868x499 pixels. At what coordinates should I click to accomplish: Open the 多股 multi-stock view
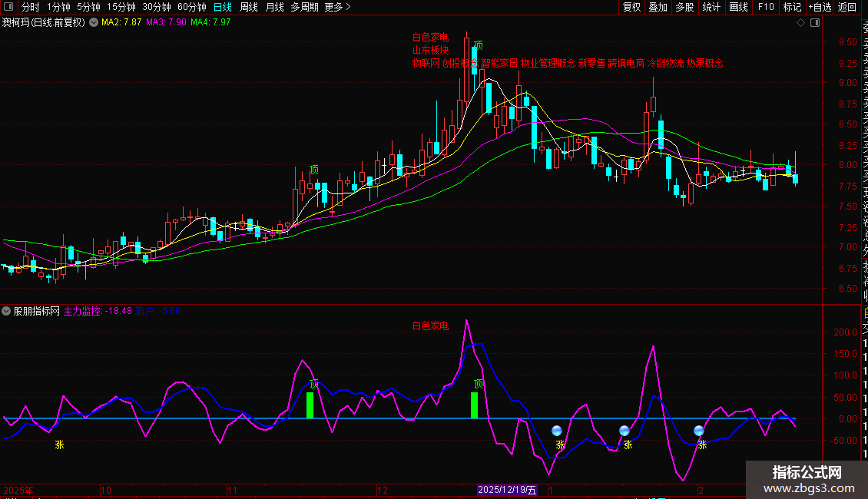[x=684, y=7]
